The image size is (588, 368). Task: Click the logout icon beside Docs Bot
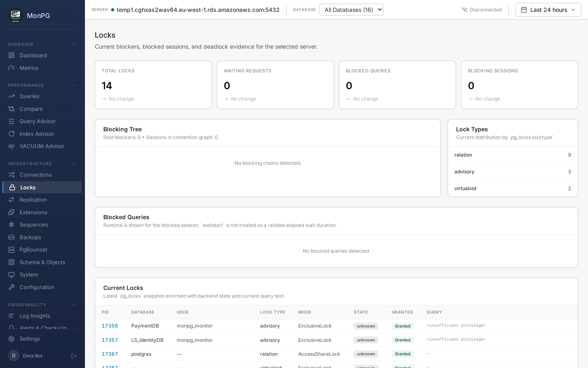74,356
